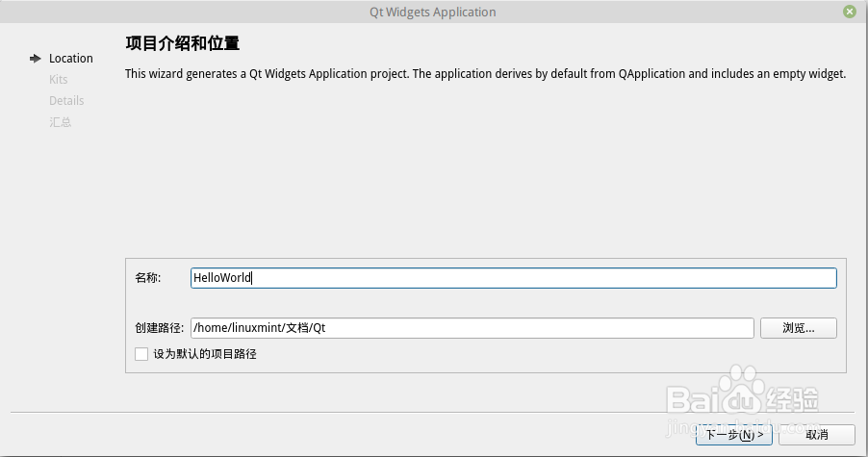Select the Location step in wizard sidebar
The height and width of the screenshot is (457, 868).
pyautogui.click(x=71, y=58)
